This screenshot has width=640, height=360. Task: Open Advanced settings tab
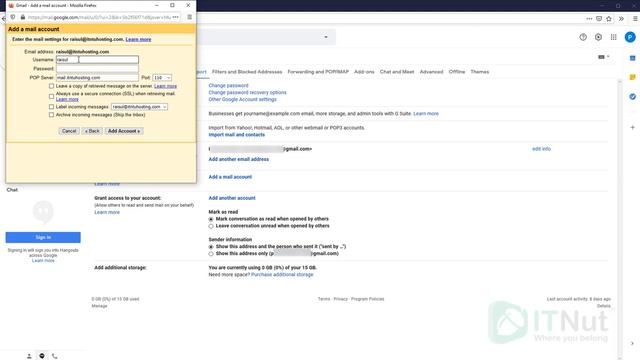coord(431,72)
